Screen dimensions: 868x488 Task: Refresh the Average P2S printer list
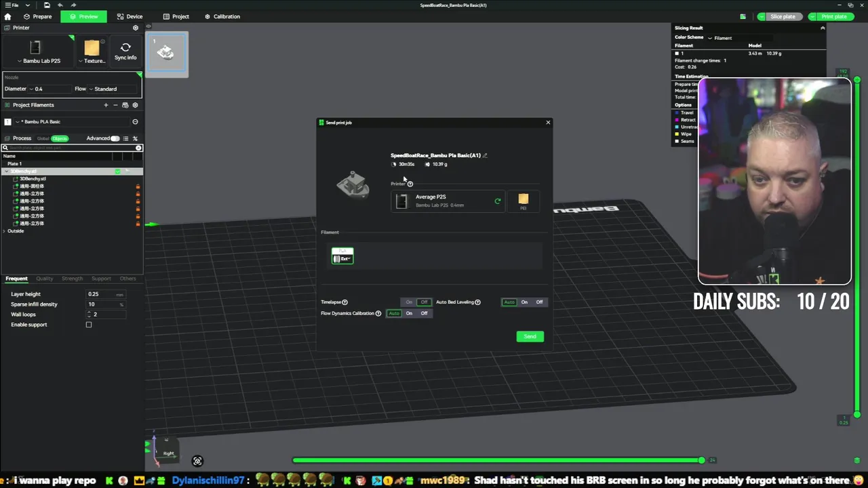tap(497, 201)
